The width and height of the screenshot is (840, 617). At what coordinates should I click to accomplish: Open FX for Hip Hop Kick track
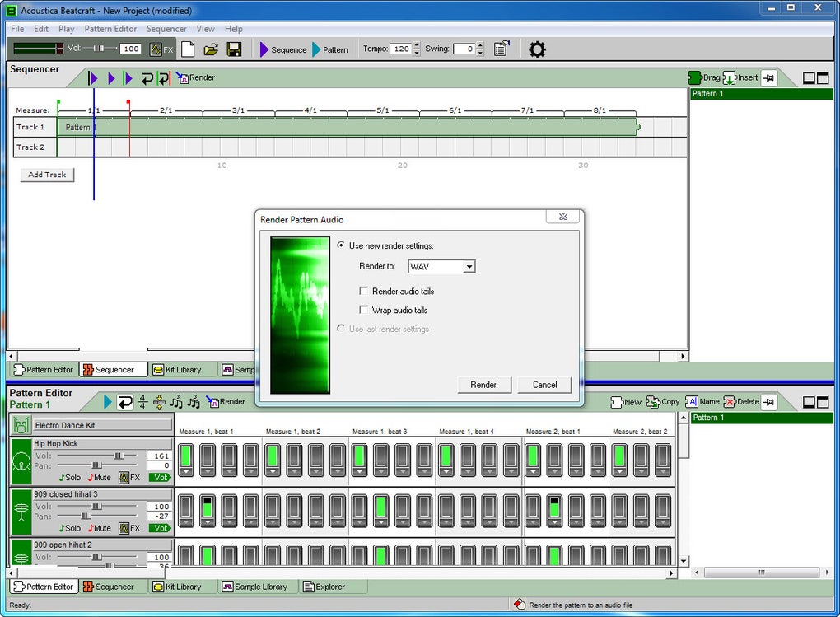(129, 477)
